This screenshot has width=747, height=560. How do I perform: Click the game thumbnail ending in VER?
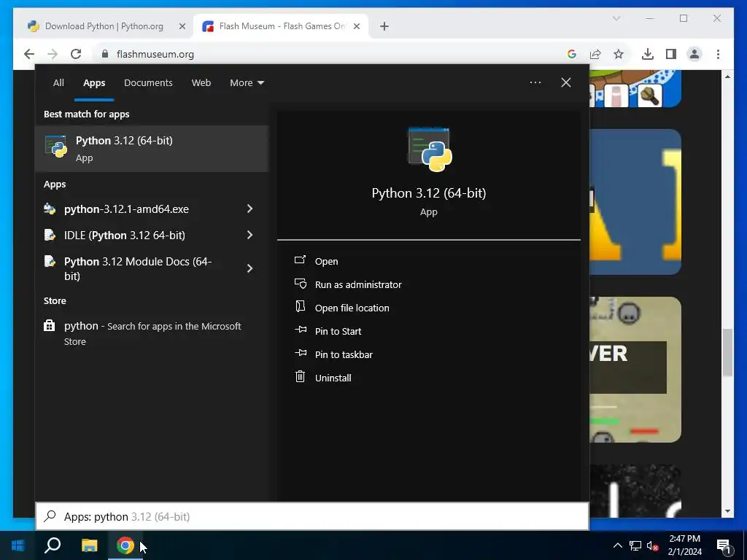click(635, 370)
